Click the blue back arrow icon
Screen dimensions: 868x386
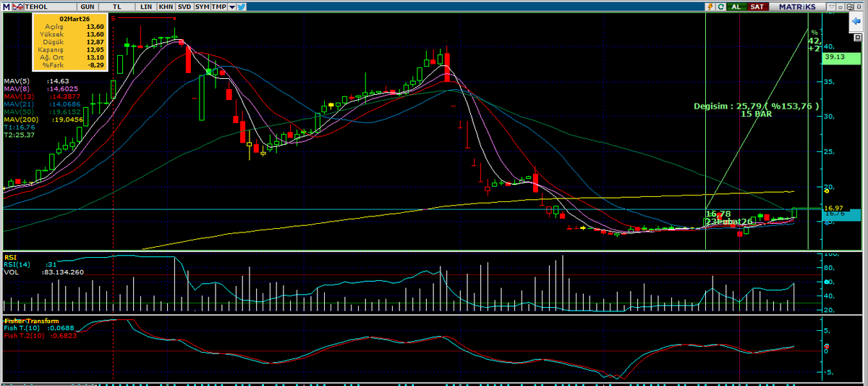(856, 21)
